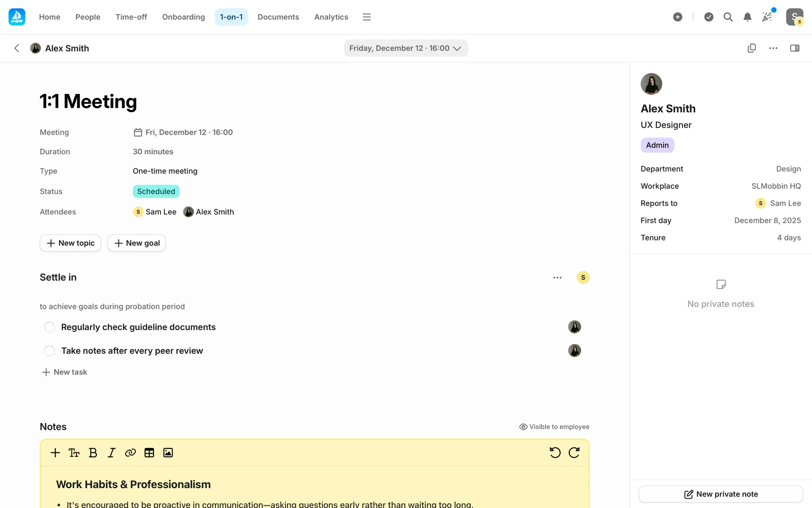This screenshot has height=508, width=812.
Task: Click the link icon in notes toolbar
Action: point(130,453)
